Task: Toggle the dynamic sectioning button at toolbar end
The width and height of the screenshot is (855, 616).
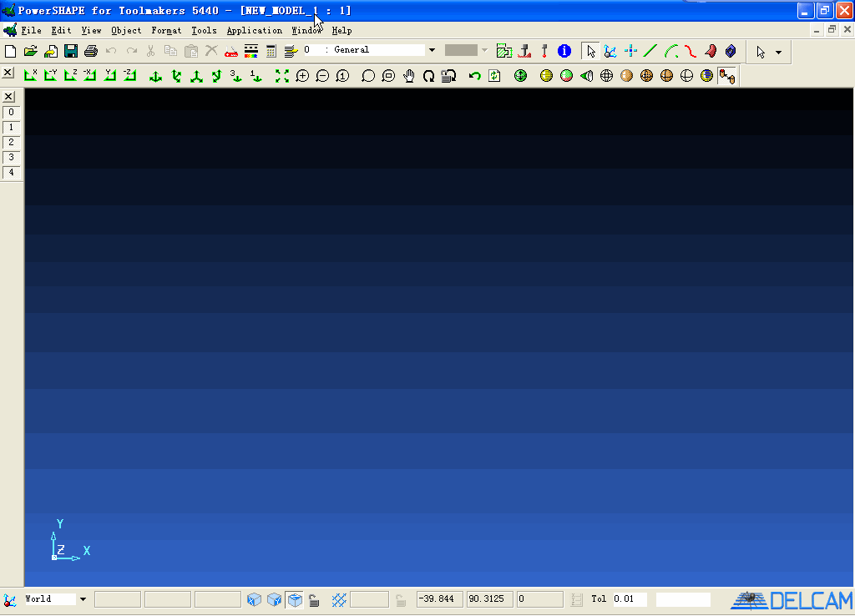Action: pyautogui.click(x=727, y=76)
